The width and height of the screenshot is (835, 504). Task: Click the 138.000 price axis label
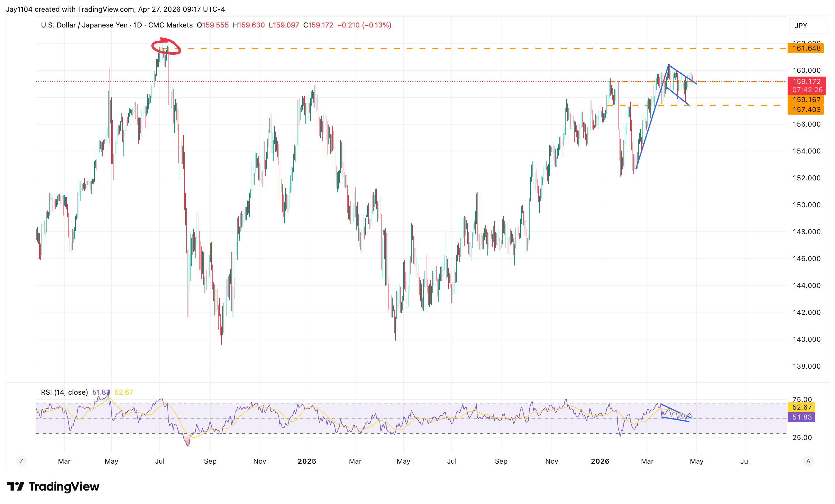point(806,366)
